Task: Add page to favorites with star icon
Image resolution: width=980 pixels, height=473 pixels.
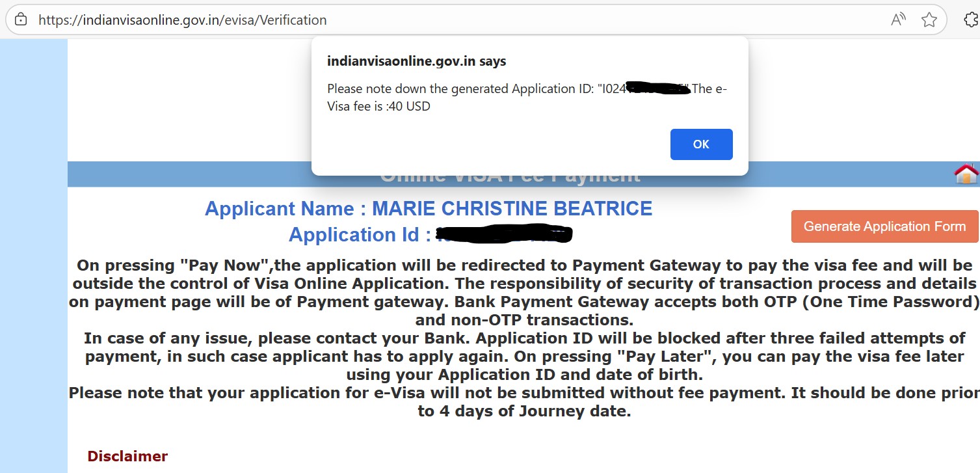Action: 929,20
